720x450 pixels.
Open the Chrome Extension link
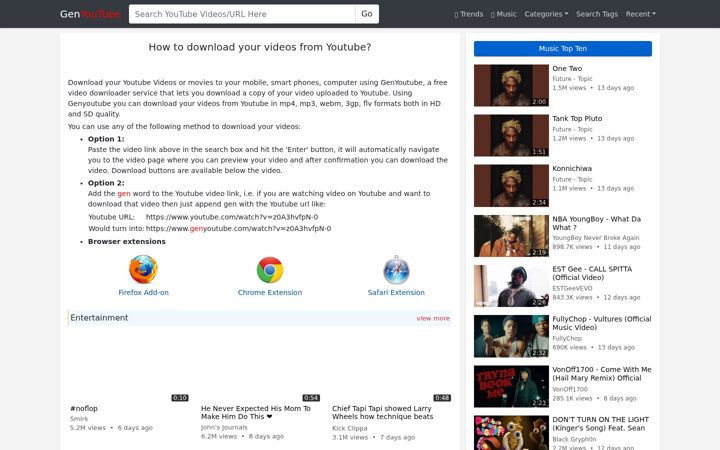270,292
